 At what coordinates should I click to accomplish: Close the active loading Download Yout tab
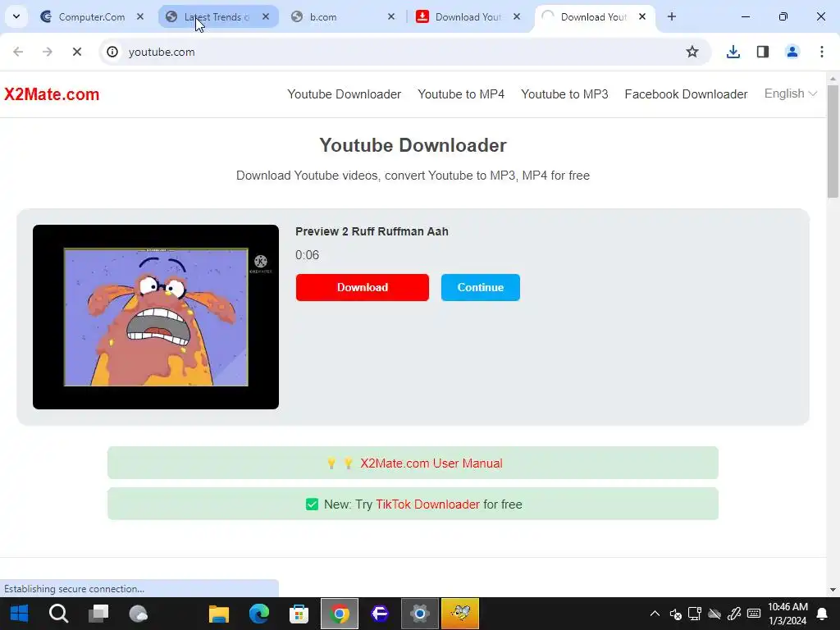coord(641,16)
